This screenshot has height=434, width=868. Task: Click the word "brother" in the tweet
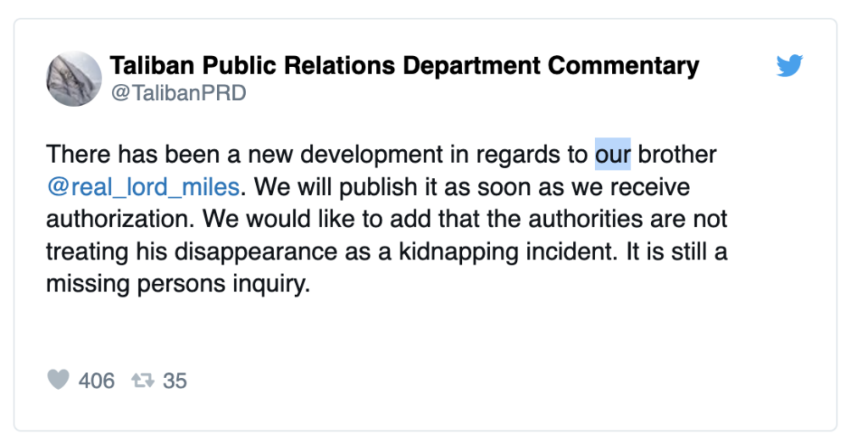click(677, 155)
